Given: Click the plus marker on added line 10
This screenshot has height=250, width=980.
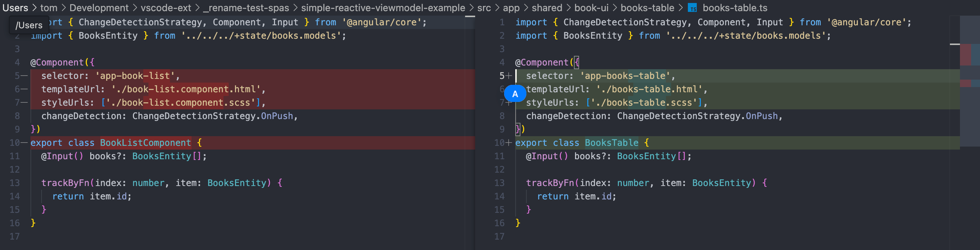Looking at the screenshot, I should tap(509, 143).
